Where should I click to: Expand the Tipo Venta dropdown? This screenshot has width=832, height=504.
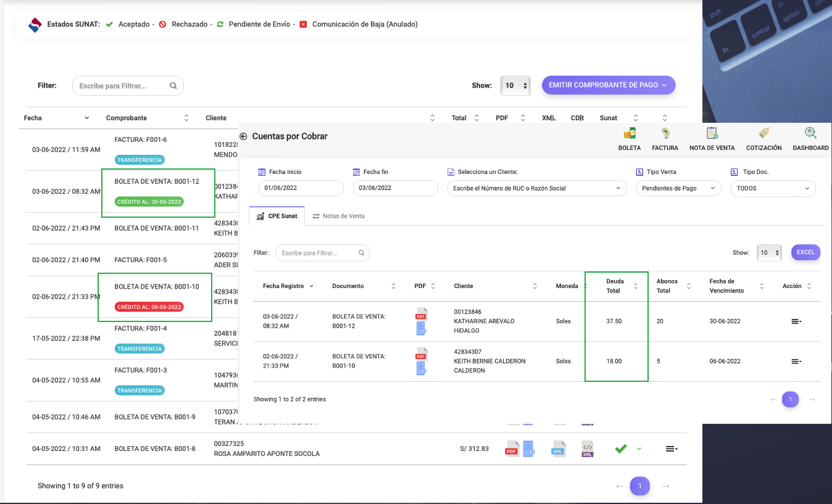click(x=678, y=188)
